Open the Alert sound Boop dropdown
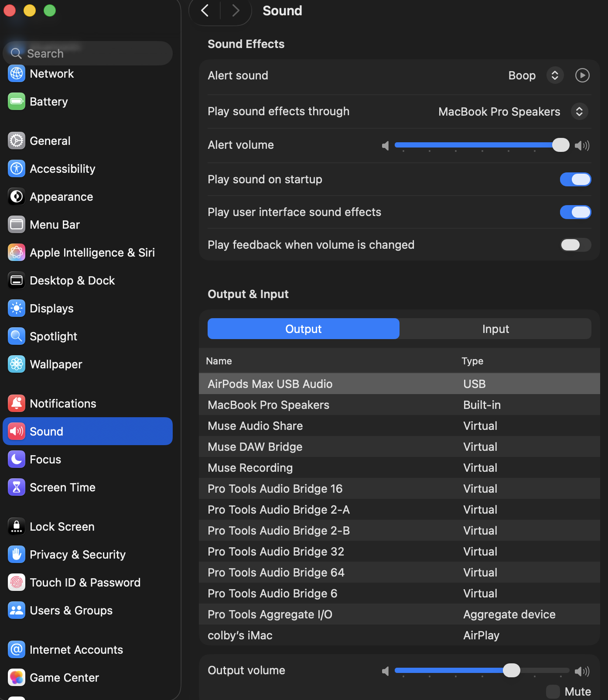608x700 pixels. [x=555, y=75]
